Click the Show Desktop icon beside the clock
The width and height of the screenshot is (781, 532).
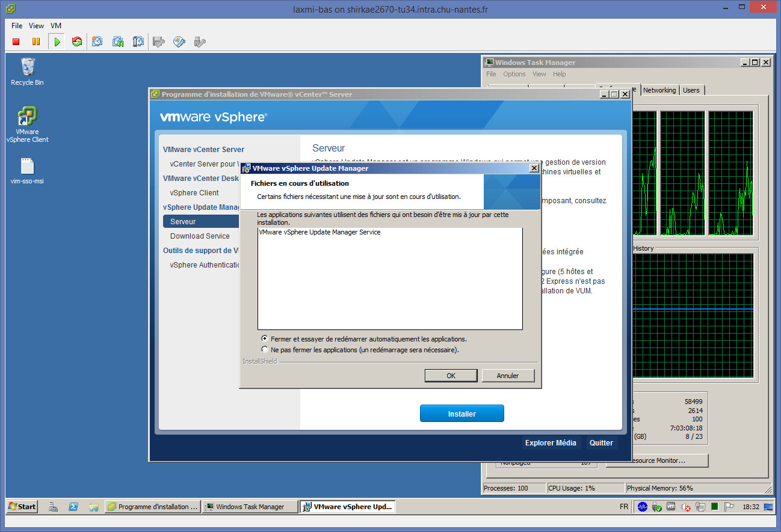(768, 507)
